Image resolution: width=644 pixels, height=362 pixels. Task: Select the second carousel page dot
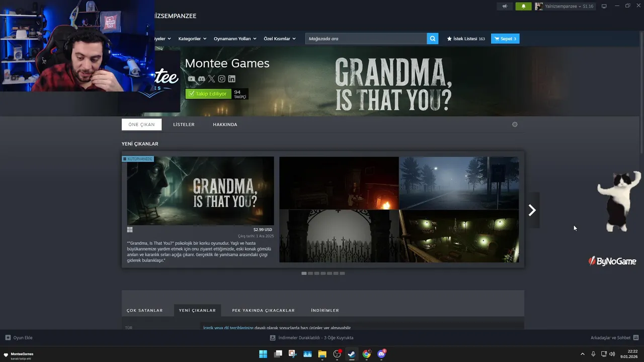tap(310, 274)
